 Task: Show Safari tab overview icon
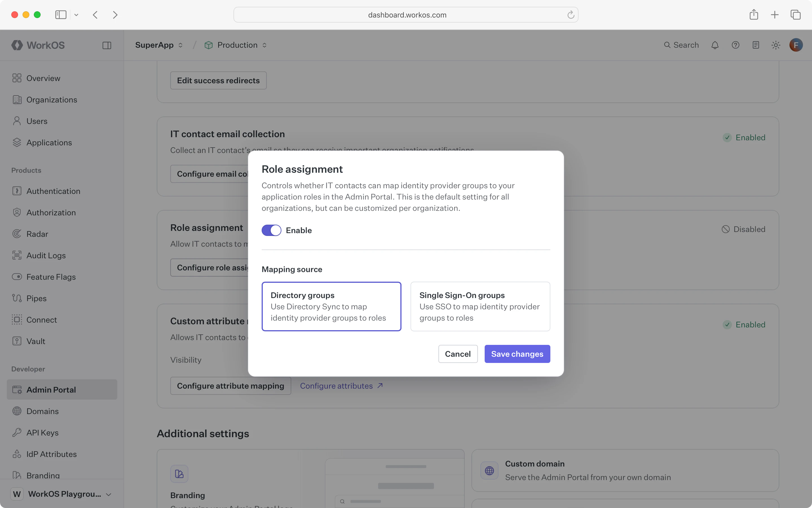click(796, 15)
